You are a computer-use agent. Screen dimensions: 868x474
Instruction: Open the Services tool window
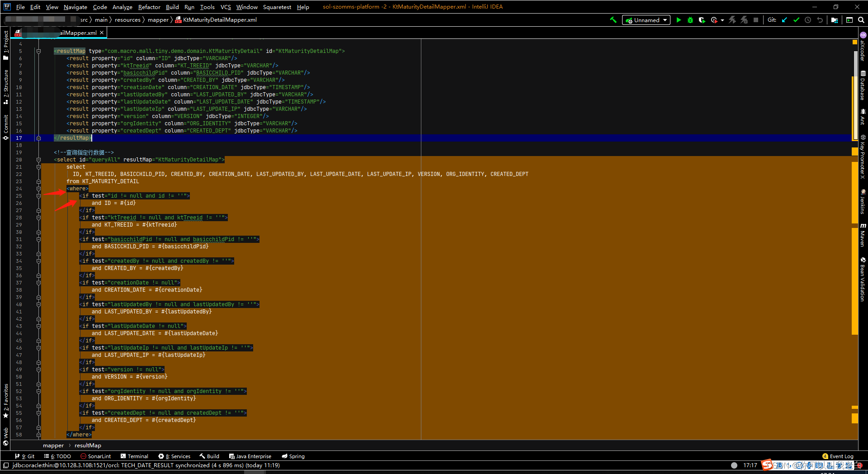click(x=175, y=456)
